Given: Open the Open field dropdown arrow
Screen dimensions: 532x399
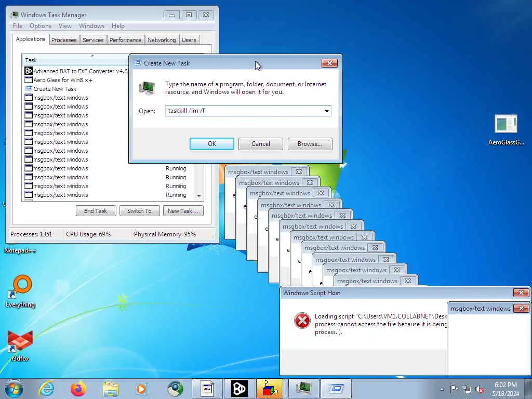Looking at the screenshot, I should pyautogui.click(x=327, y=111).
